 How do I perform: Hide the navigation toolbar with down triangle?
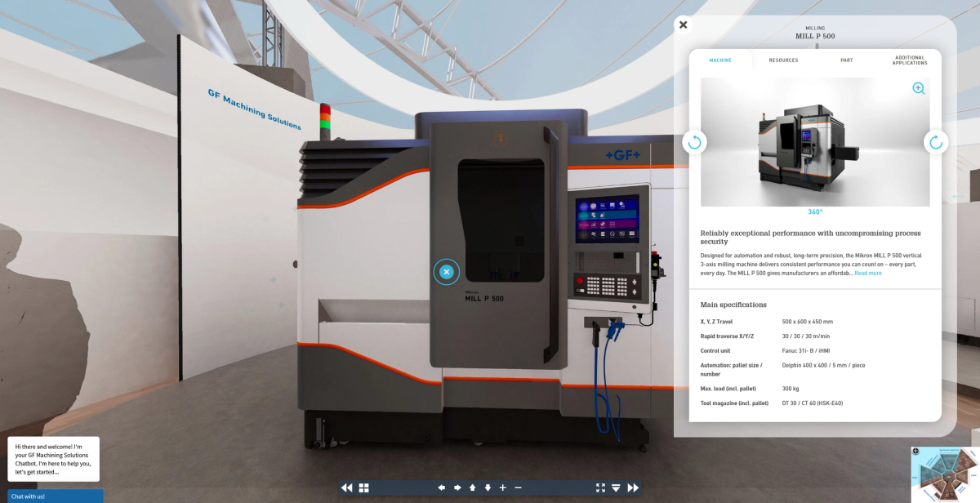click(x=617, y=487)
